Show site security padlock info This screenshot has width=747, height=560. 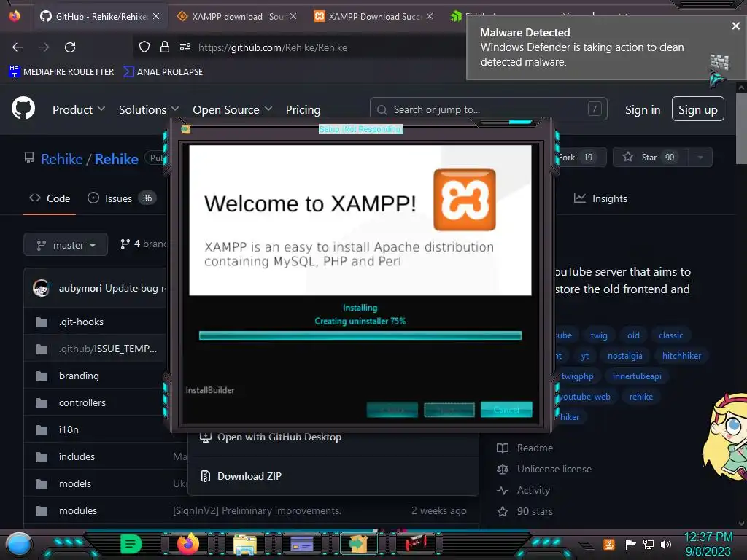165,47
